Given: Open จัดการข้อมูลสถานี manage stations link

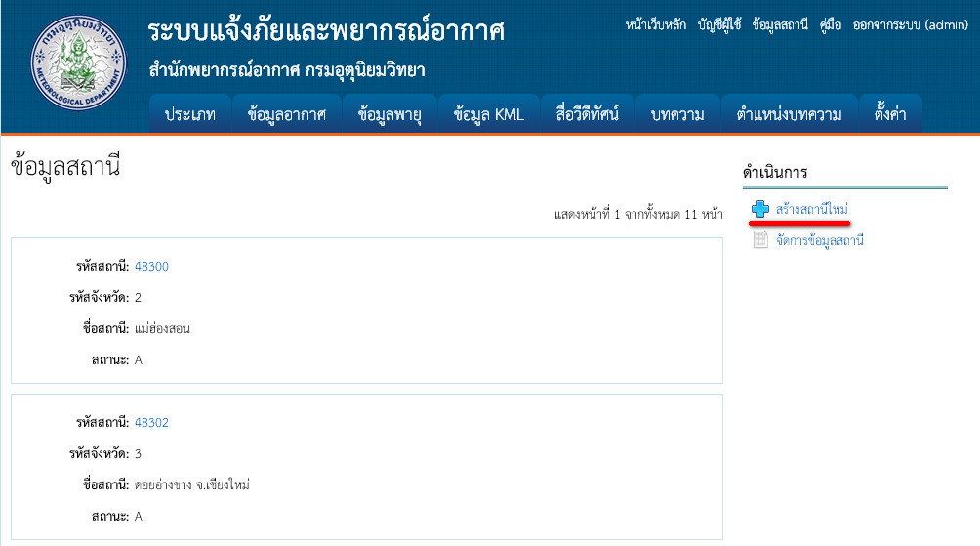Looking at the screenshot, I should click(819, 240).
